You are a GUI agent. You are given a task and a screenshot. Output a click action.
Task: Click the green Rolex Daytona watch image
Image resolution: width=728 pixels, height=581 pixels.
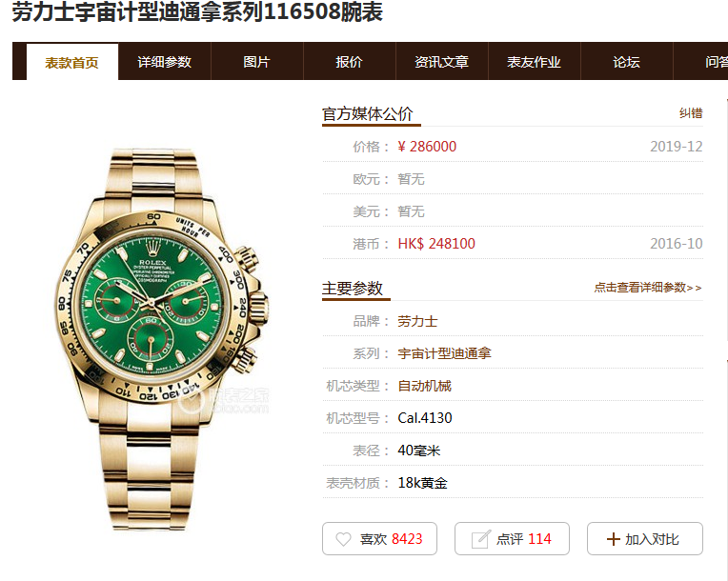click(x=158, y=339)
